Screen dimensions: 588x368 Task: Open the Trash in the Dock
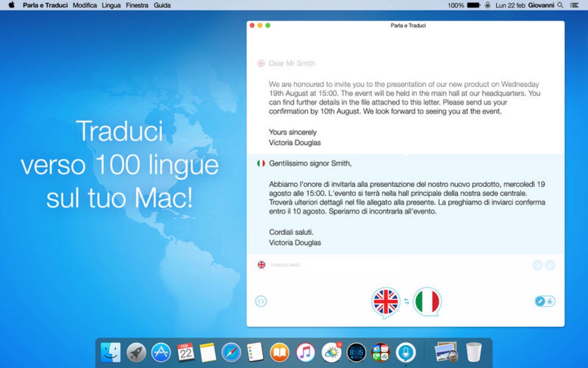[x=474, y=352]
